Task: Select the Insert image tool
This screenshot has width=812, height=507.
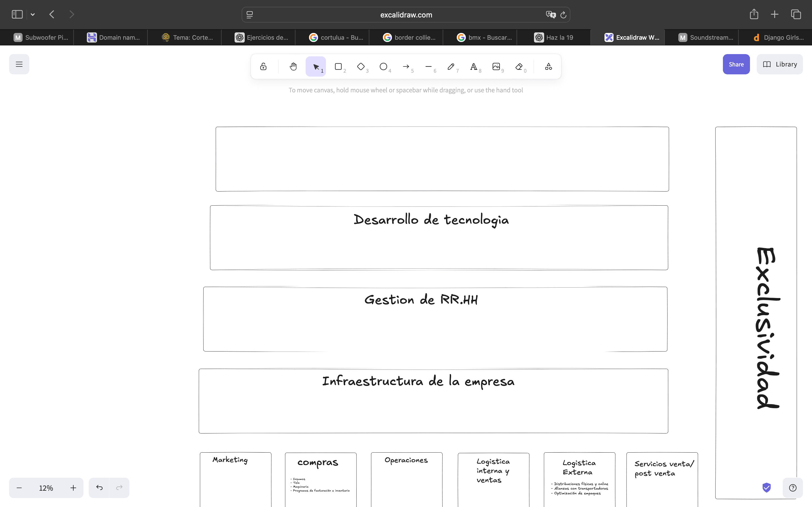Action: 496,66
